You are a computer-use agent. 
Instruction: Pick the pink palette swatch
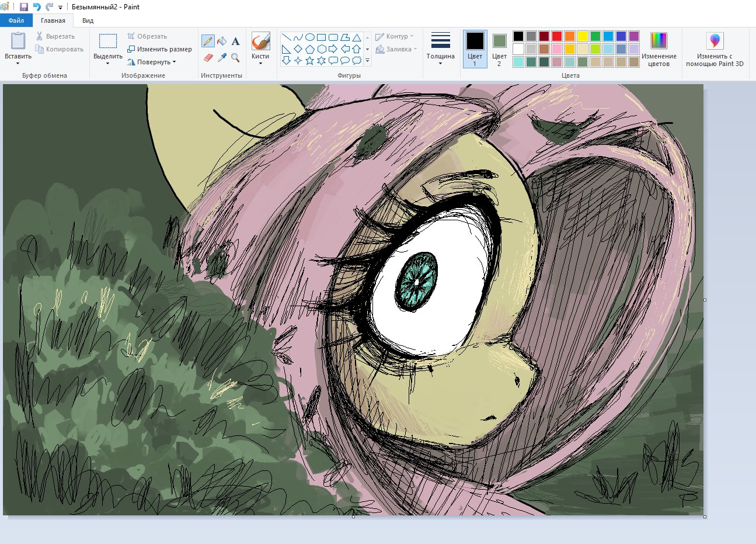click(x=557, y=49)
